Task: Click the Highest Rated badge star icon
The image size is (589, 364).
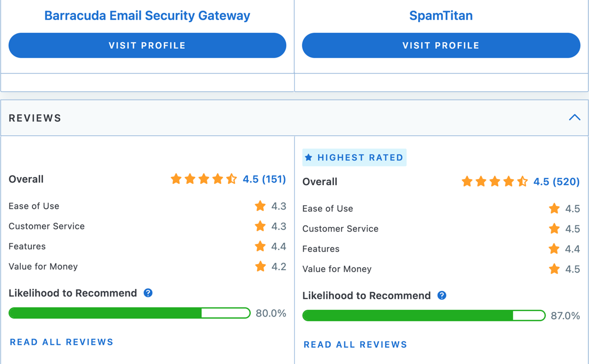Action: pyautogui.click(x=309, y=158)
